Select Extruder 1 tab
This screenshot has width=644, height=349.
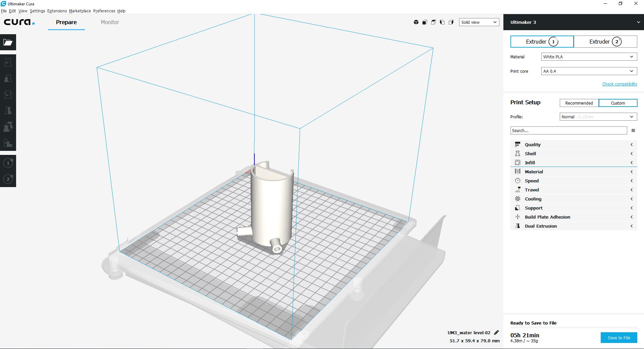pos(542,42)
